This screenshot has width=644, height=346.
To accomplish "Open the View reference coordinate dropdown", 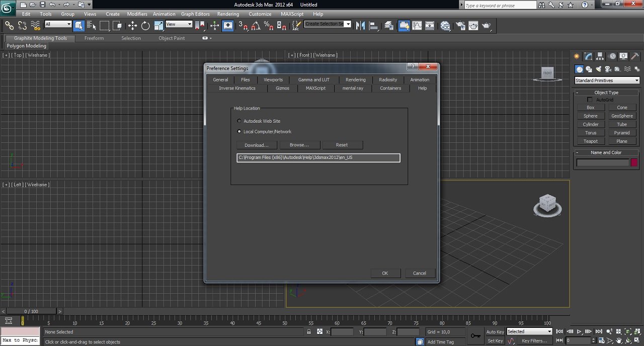I will [179, 24].
